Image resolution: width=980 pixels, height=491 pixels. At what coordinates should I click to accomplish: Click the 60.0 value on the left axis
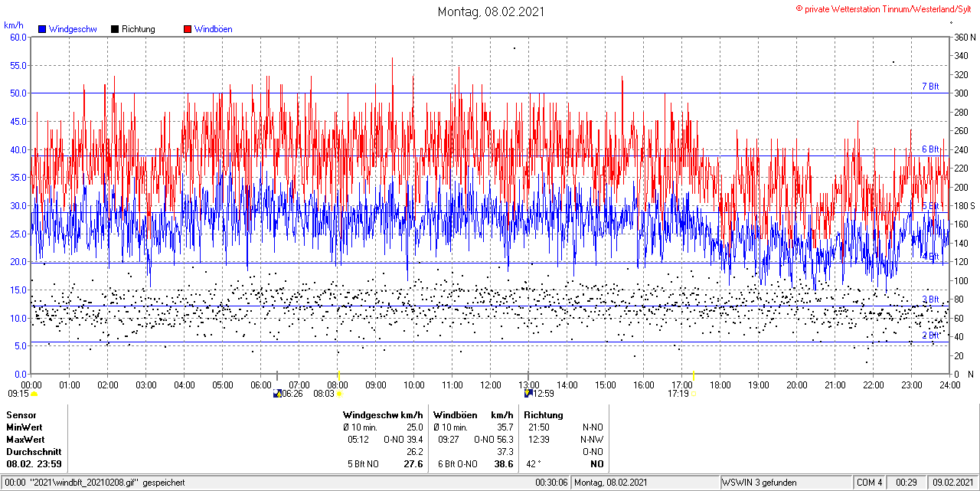(x=18, y=37)
